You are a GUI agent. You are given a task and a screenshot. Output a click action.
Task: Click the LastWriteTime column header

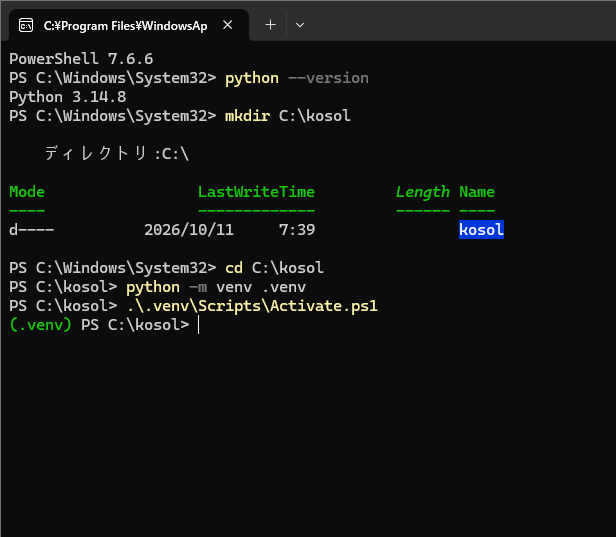point(256,192)
